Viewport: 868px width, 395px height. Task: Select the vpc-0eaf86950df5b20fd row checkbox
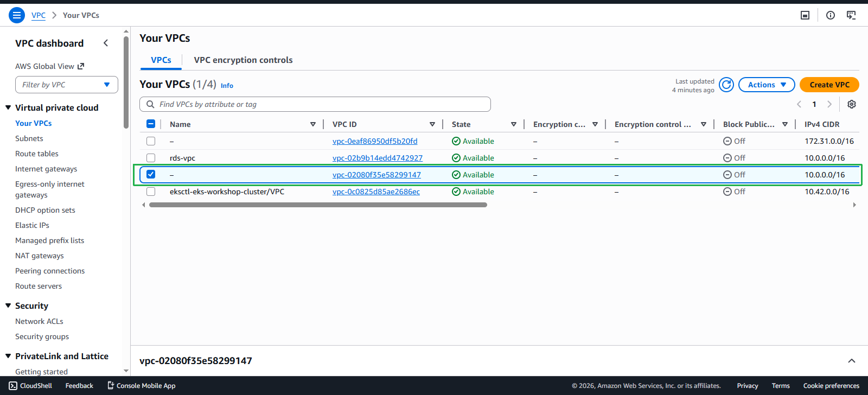click(x=151, y=141)
